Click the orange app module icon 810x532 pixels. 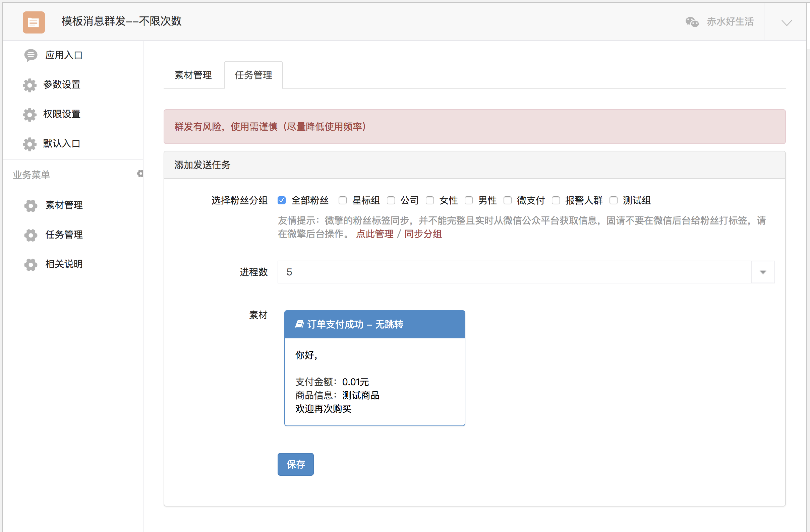[x=34, y=22]
